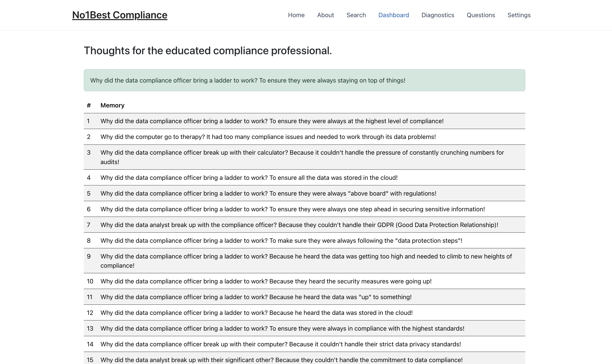The image size is (612, 364).
Task: Select row 14 strict data privacy standards
Action: [280, 344]
